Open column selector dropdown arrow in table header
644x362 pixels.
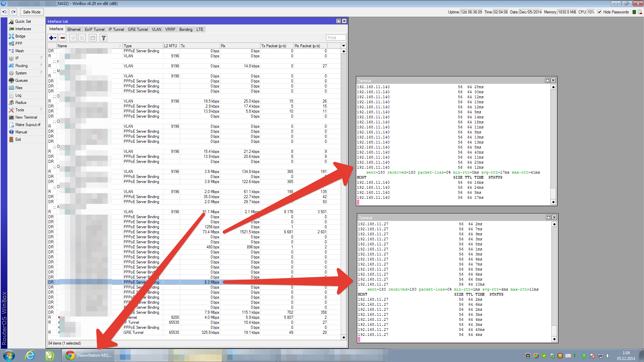click(343, 46)
